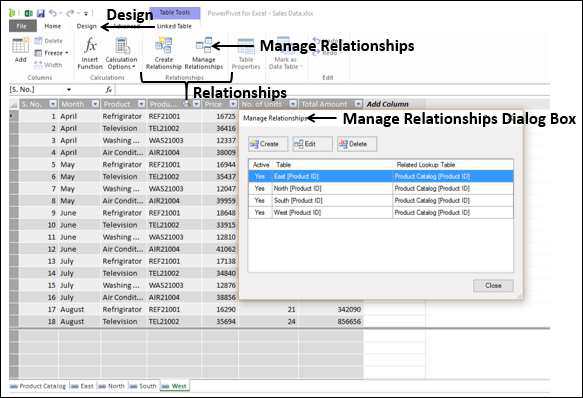Click the Undo icon in title bar
This screenshot has height=398, width=583.
click(x=53, y=13)
